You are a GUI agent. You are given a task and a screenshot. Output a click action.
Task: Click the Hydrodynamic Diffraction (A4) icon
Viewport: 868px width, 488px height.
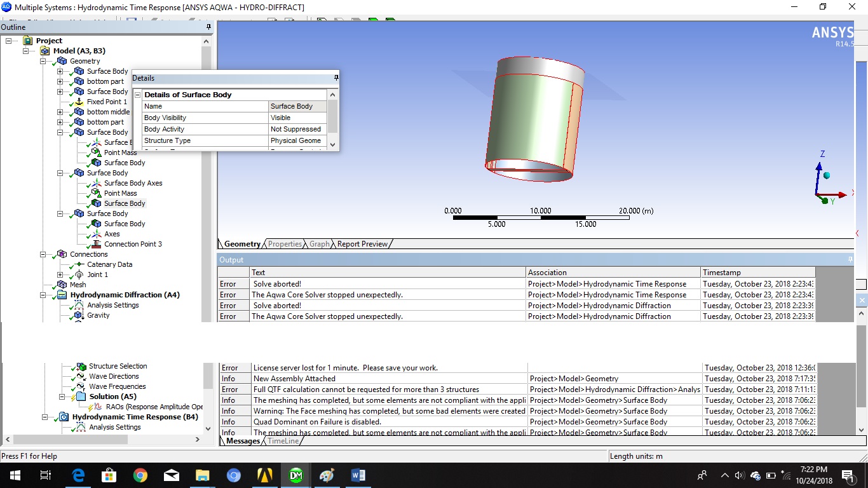point(62,295)
